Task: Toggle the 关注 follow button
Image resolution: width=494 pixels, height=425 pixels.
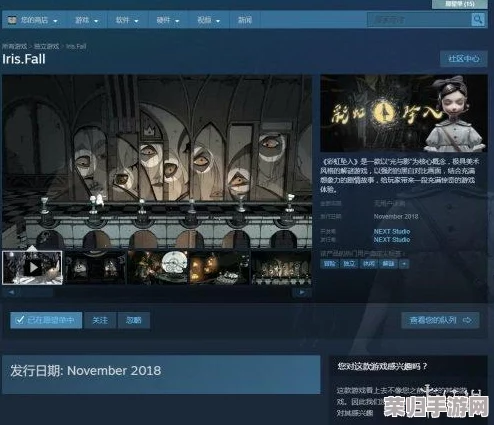Action: click(100, 320)
